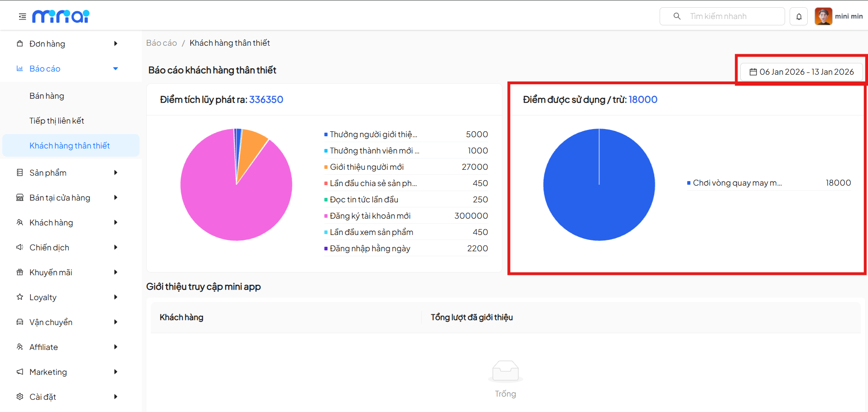Click the Đơn hàng bag icon
Viewport: 868px width, 412px height.
point(20,44)
